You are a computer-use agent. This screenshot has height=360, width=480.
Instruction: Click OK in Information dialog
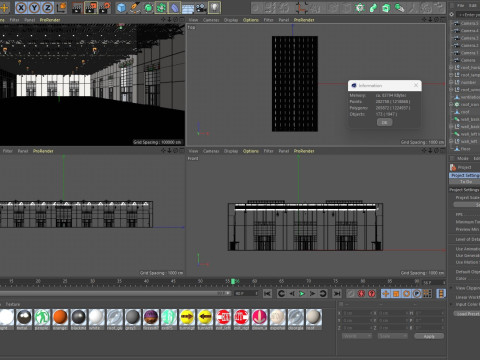(384, 122)
